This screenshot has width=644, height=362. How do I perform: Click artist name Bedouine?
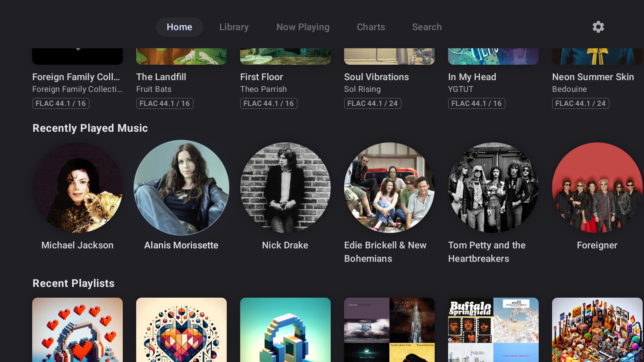click(569, 89)
